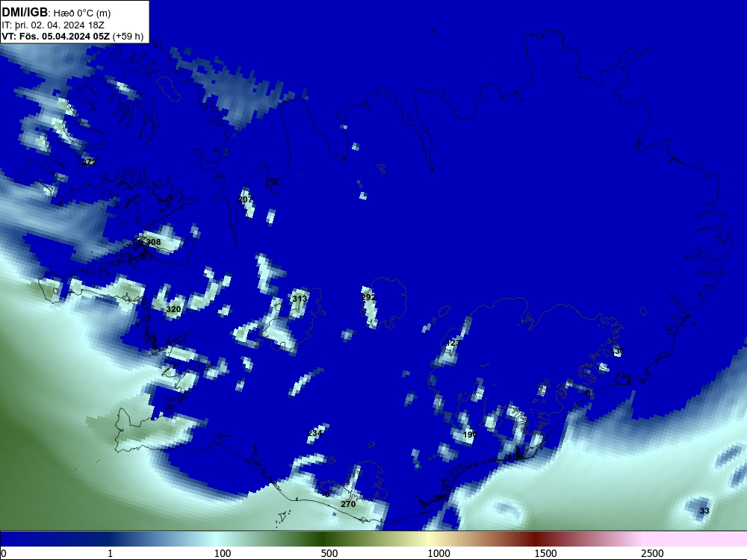Click the color scale label 1500
Viewport: 747px width, 560px height.
545,553
